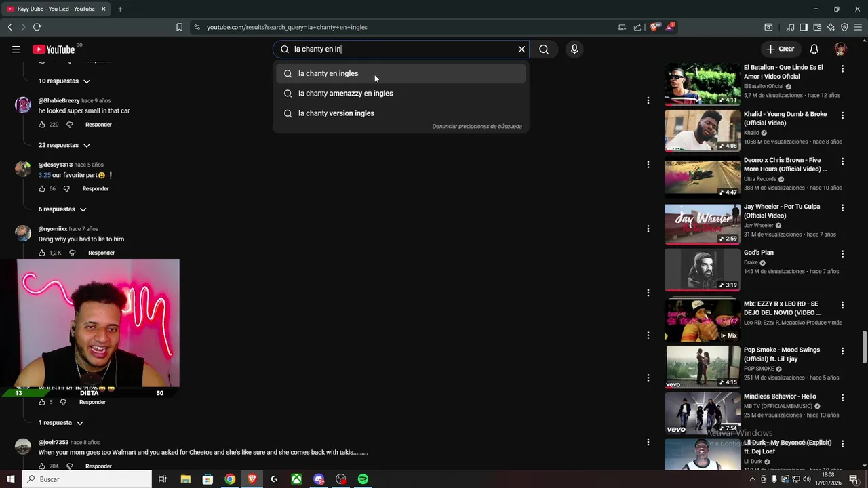Open Brave Shields lion icon
This screenshot has width=868, height=488.
click(x=654, y=27)
